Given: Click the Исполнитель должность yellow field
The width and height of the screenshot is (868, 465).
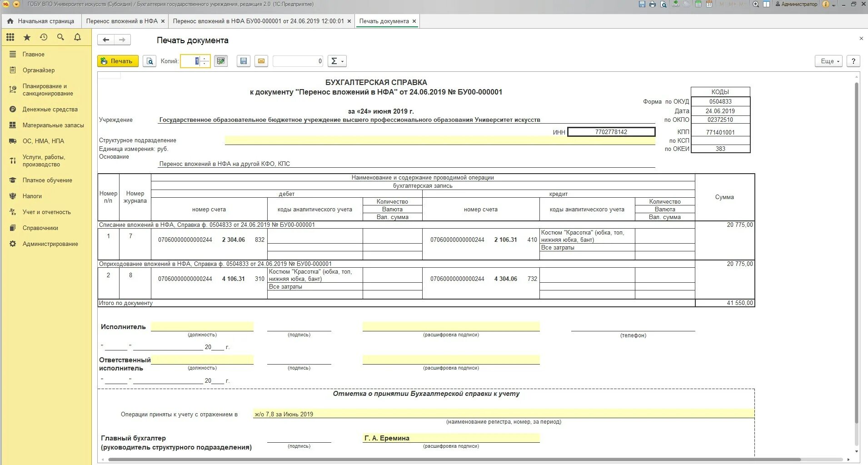Looking at the screenshot, I should 202,326.
